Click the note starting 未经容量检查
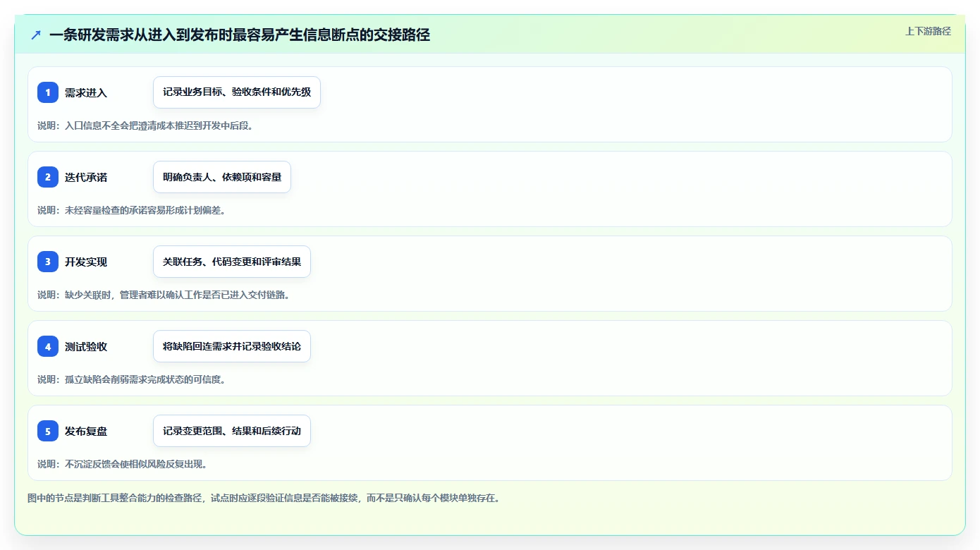The width and height of the screenshot is (980, 550). pyautogui.click(x=131, y=210)
